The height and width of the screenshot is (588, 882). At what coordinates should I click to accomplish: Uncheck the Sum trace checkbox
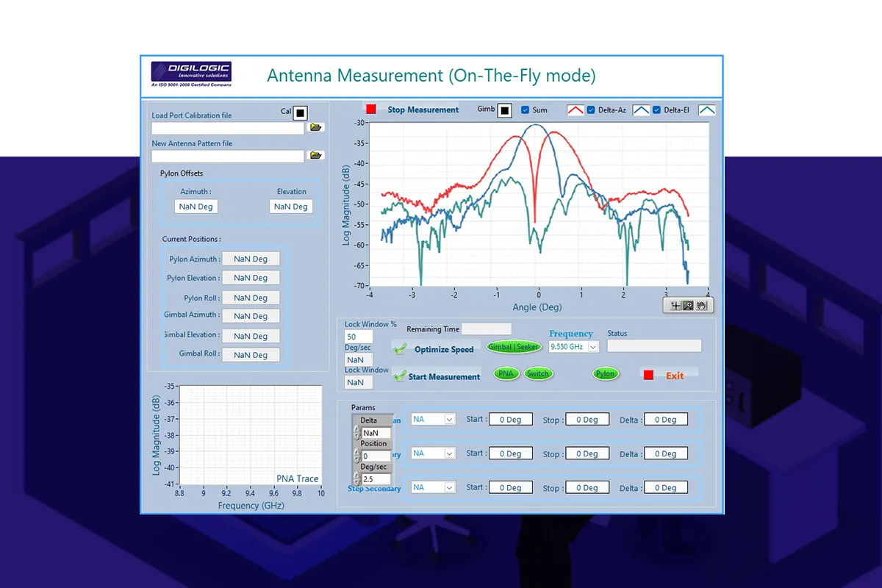[x=525, y=110]
